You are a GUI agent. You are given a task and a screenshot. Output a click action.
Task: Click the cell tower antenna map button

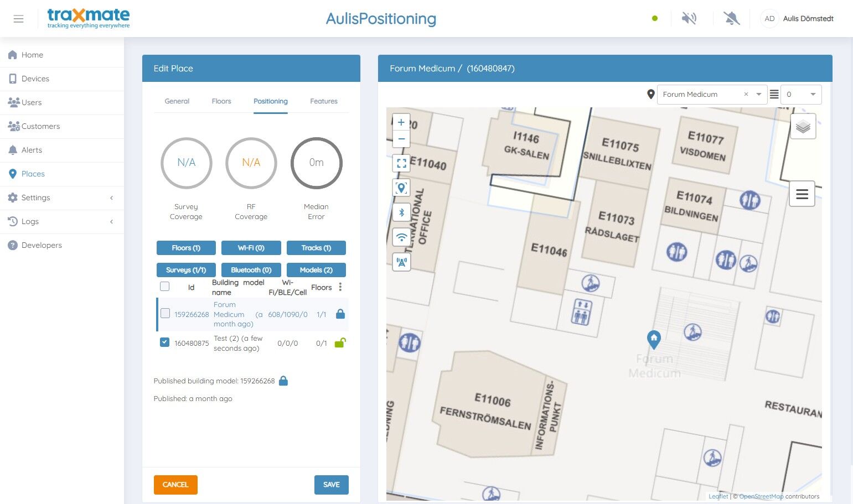401,262
